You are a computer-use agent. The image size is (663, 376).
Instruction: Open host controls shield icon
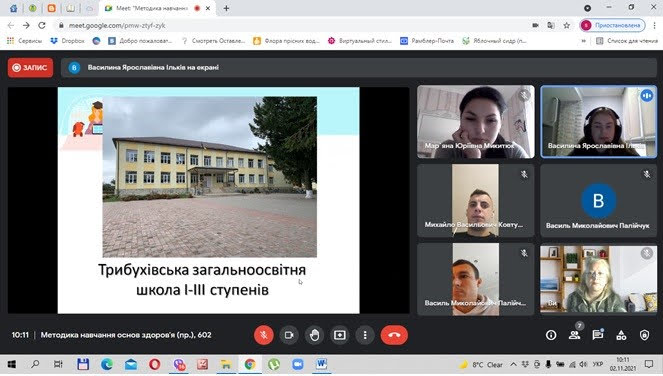point(644,335)
